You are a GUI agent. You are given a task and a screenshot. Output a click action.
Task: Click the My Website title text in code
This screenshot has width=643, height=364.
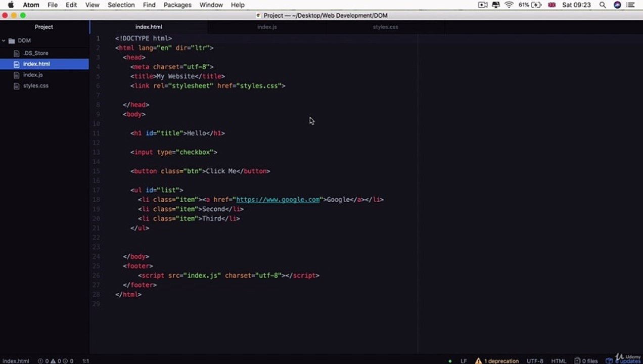coord(175,76)
